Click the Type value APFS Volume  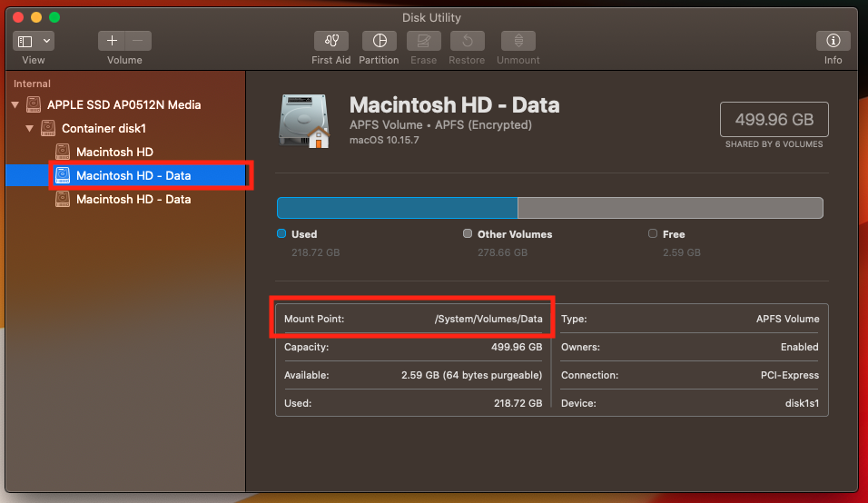(788, 319)
